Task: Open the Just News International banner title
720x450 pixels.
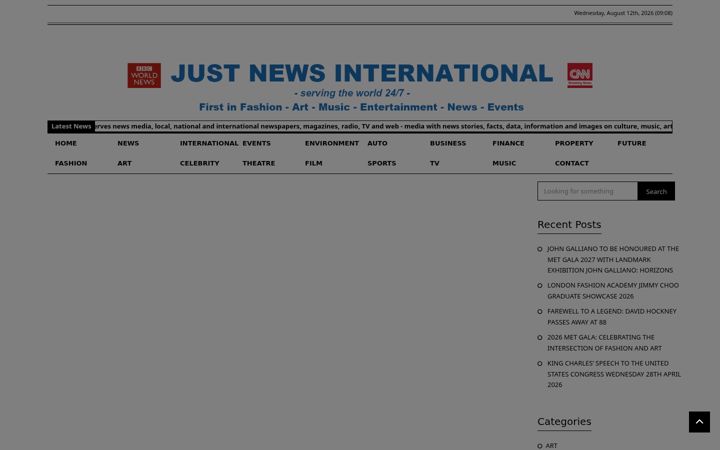Action: [361, 73]
